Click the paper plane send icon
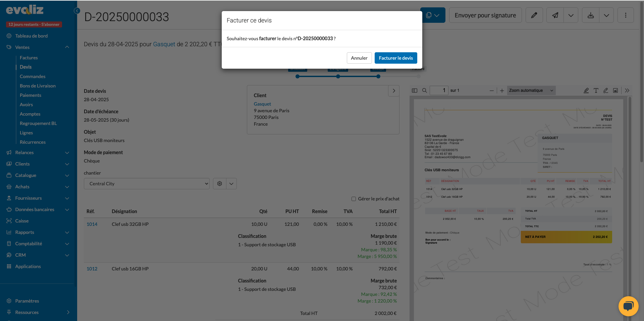The height and width of the screenshot is (321, 644). click(x=555, y=15)
